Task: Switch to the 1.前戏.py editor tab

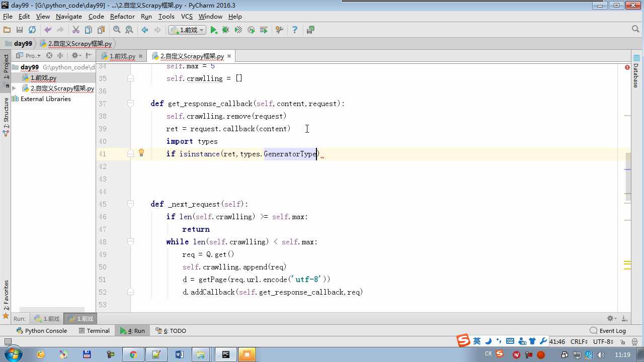Action: click(x=122, y=56)
